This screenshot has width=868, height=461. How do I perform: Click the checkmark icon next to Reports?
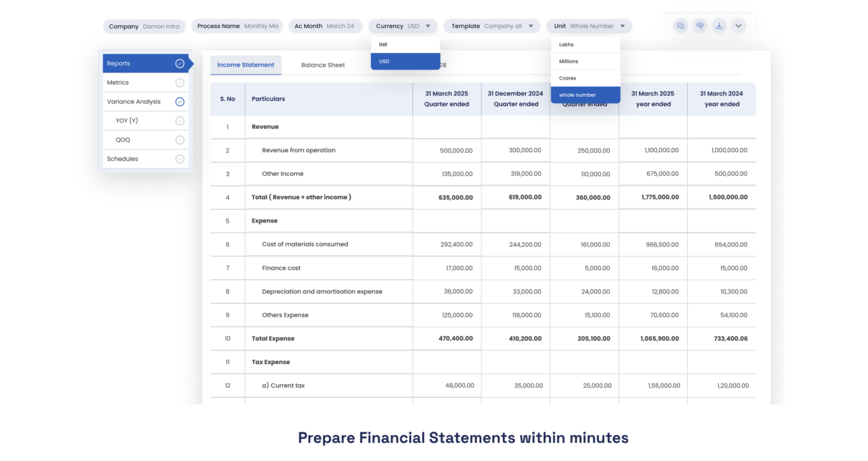pyautogui.click(x=179, y=63)
